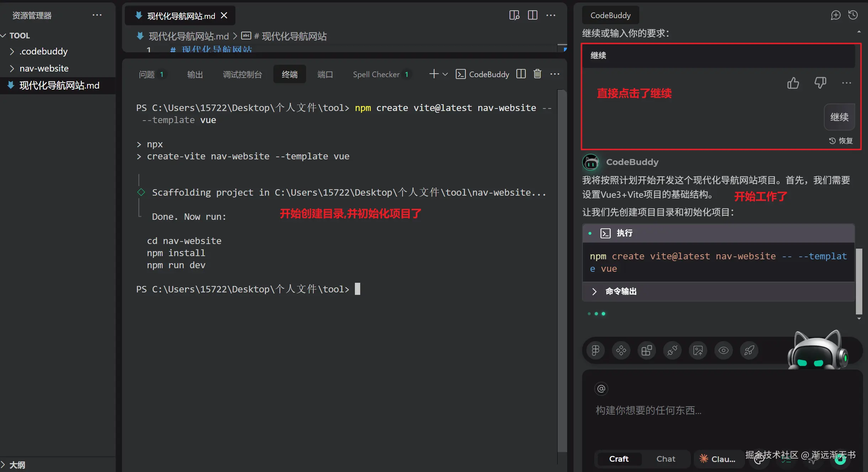Screen dimensions: 868x472
Task: Start a new CodeBuddy chat
Action: coord(835,15)
